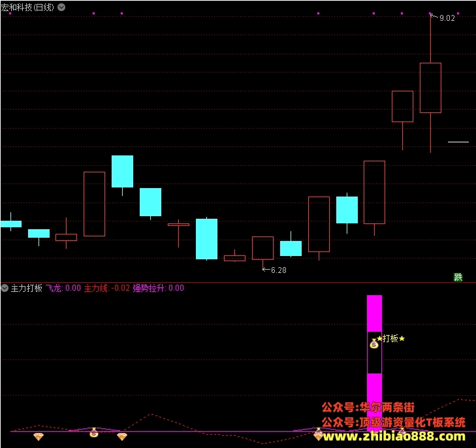Image resolution: width=476 pixels, height=448 pixels.
Task: Expand the indicator menu left of 主力打板
Action: click(5, 288)
